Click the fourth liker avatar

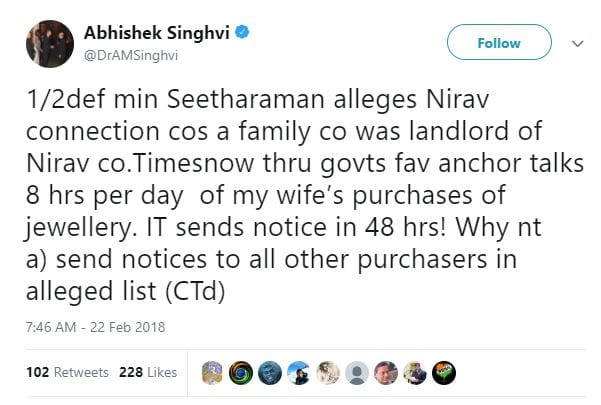pos(298,372)
